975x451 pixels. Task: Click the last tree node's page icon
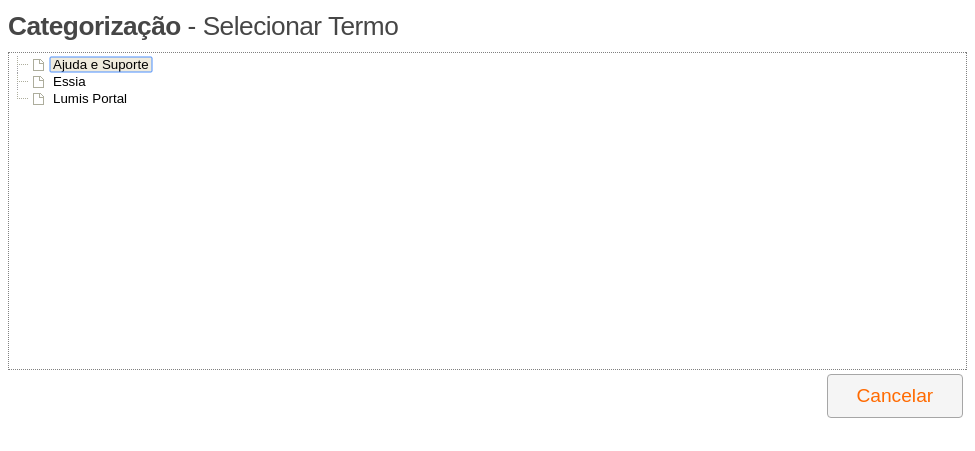pyautogui.click(x=39, y=99)
